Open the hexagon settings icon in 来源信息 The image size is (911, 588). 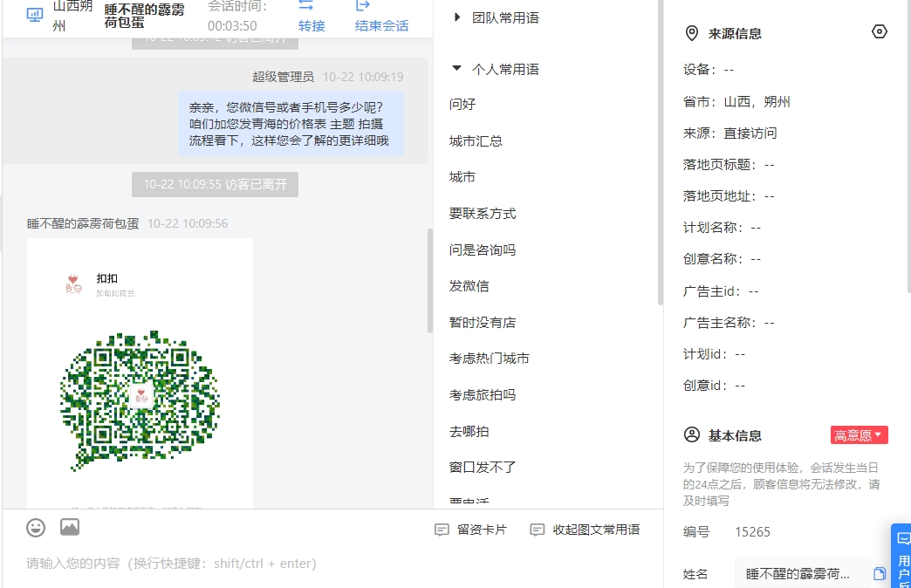coord(880,32)
